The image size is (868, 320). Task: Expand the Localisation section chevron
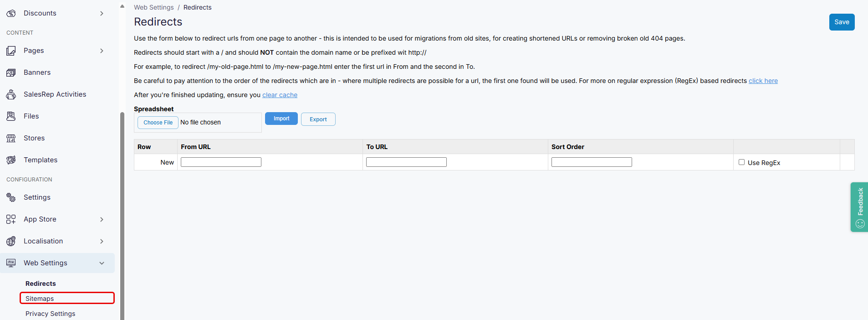[101, 241]
